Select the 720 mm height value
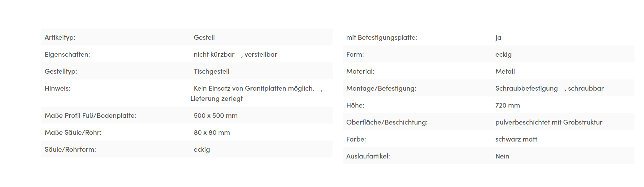Image resolution: width=644 pixels, height=187 pixels. [x=508, y=105]
